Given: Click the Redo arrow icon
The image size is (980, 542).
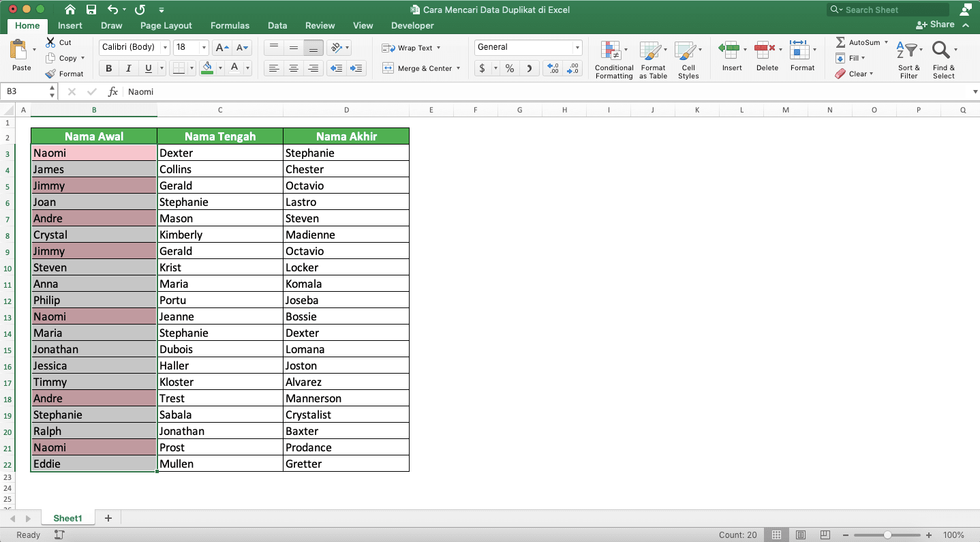Looking at the screenshot, I should pyautogui.click(x=140, y=10).
